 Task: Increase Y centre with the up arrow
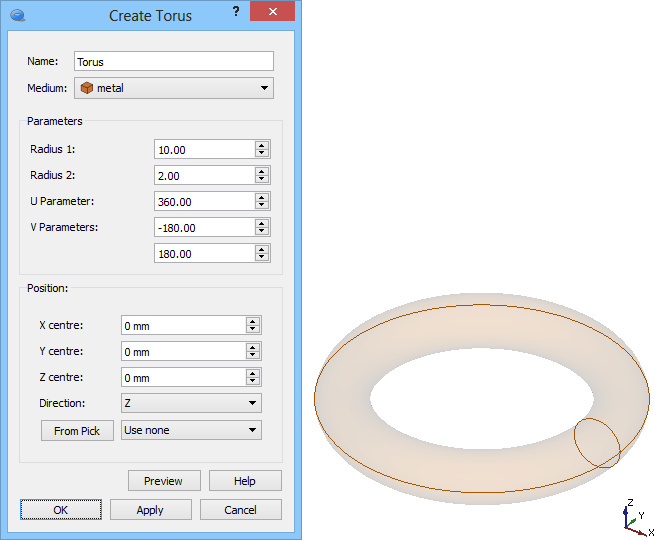(x=253, y=347)
